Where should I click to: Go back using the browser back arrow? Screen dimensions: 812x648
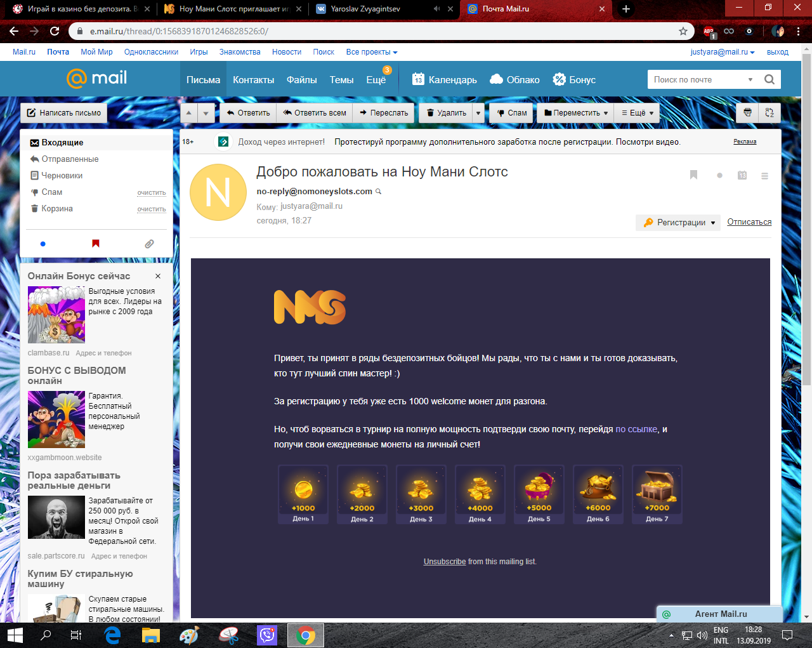pos(14,31)
